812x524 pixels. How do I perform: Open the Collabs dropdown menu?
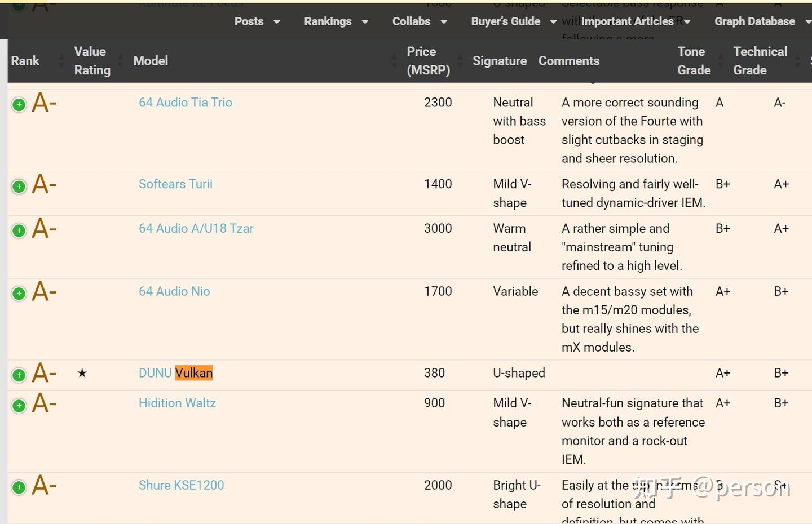pos(419,21)
